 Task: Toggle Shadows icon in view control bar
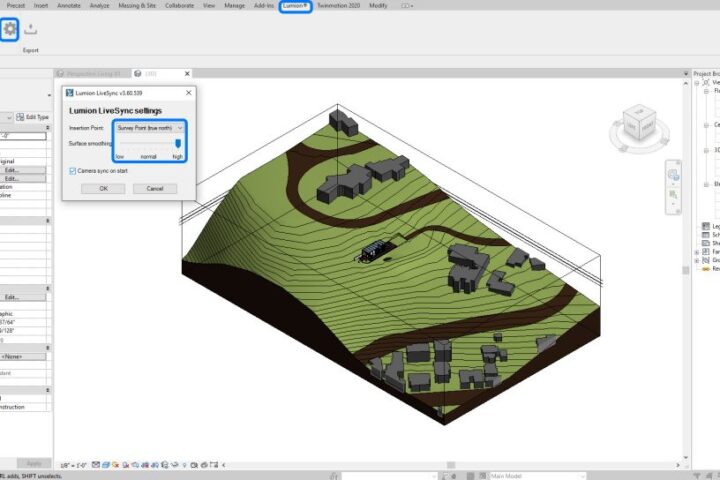point(126,465)
